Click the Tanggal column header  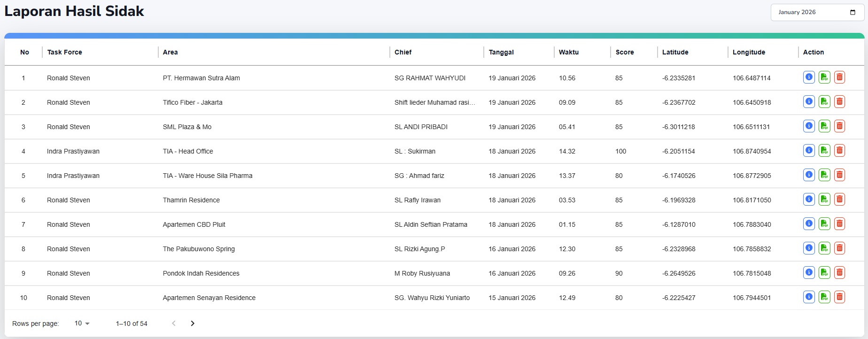501,52
